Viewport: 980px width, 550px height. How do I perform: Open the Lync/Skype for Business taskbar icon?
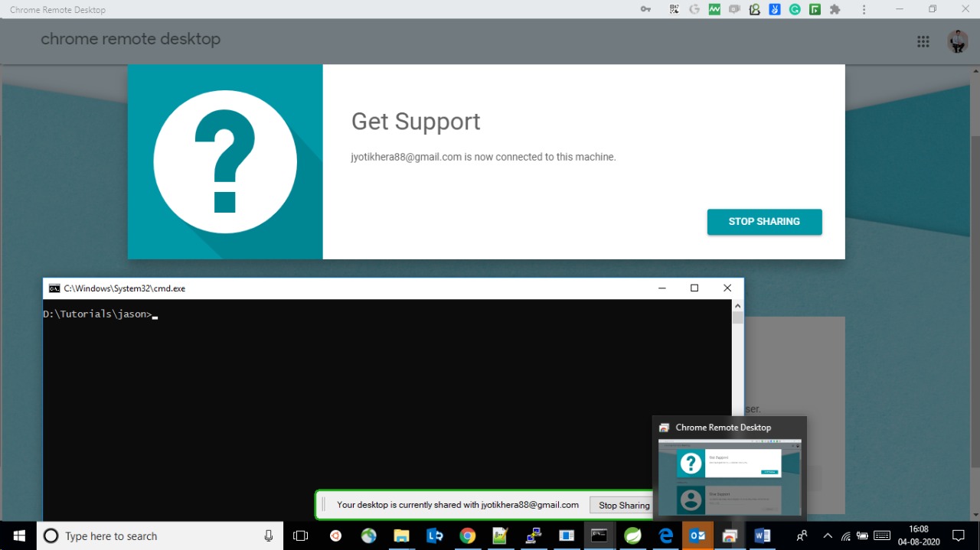click(x=435, y=535)
